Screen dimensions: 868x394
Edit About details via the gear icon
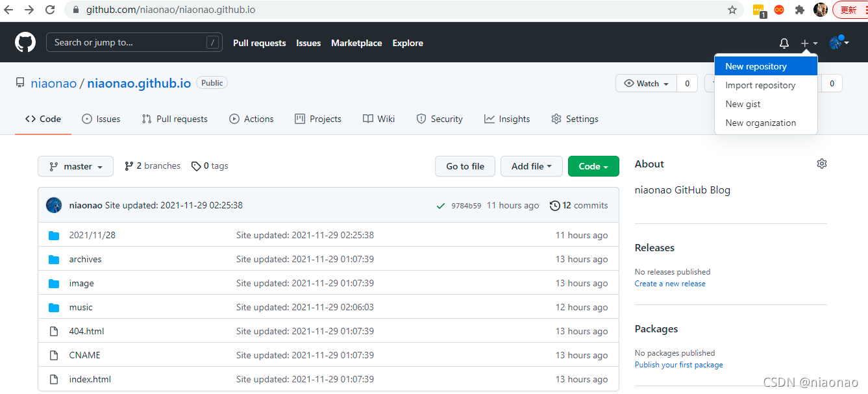(x=822, y=164)
